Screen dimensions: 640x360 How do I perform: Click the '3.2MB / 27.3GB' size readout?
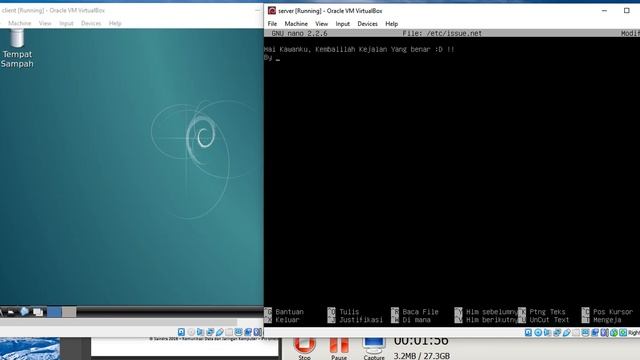(422, 356)
